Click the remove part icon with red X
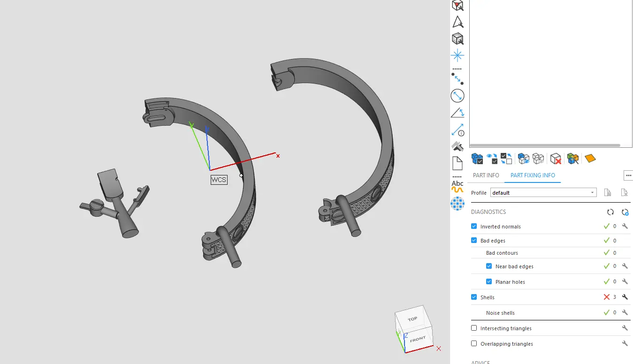The width and height of the screenshot is (633, 364). point(556,159)
